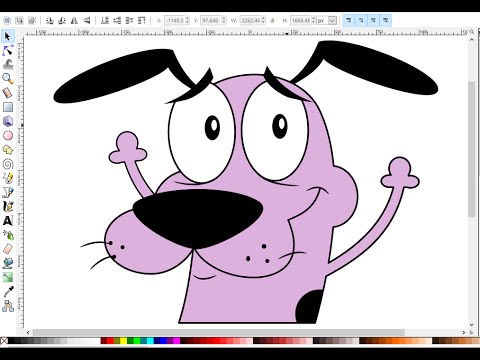Click the vertical scrollbar thumb

pos(471,149)
